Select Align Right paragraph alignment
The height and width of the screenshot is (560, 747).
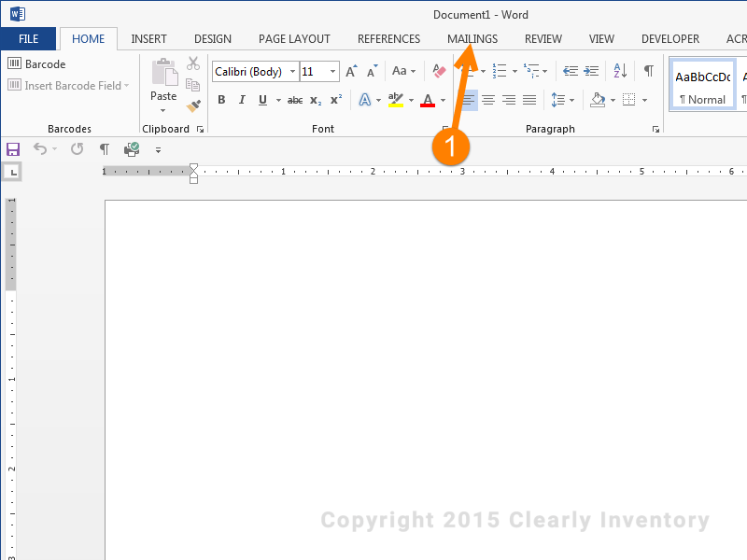click(509, 100)
